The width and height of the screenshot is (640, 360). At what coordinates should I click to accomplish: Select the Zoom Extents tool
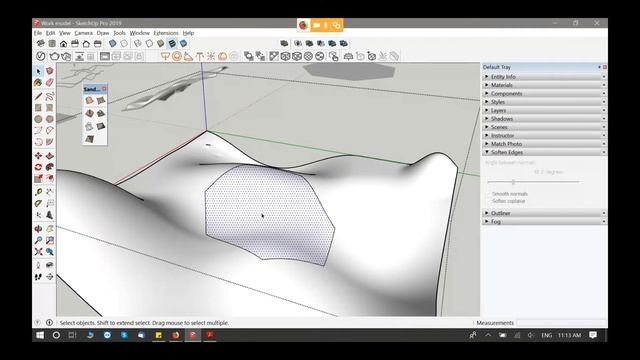pos(38,251)
